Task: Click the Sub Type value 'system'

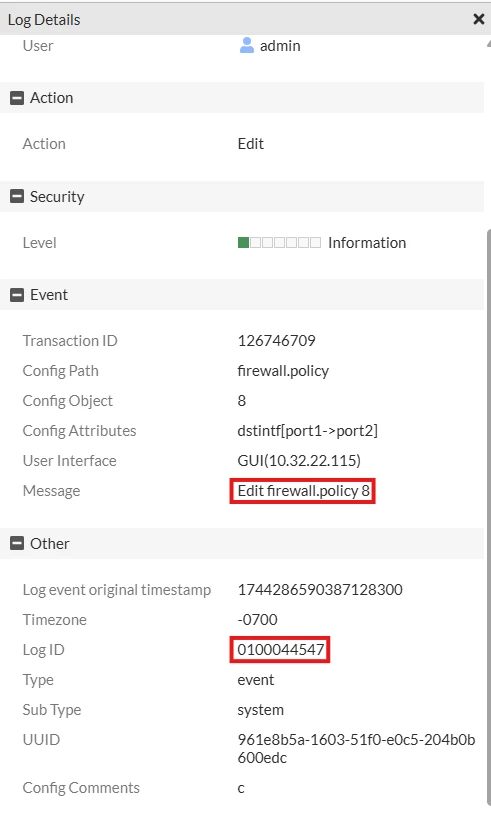Action: pos(260,710)
